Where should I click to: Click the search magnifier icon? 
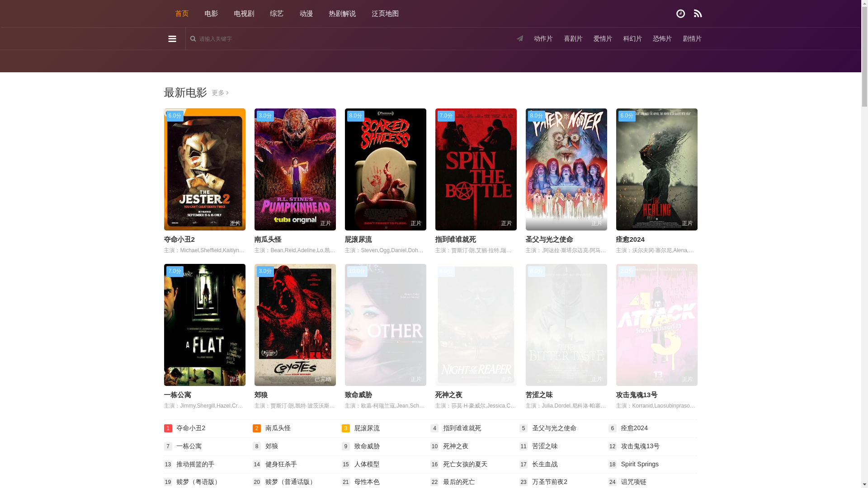(193, 39)
